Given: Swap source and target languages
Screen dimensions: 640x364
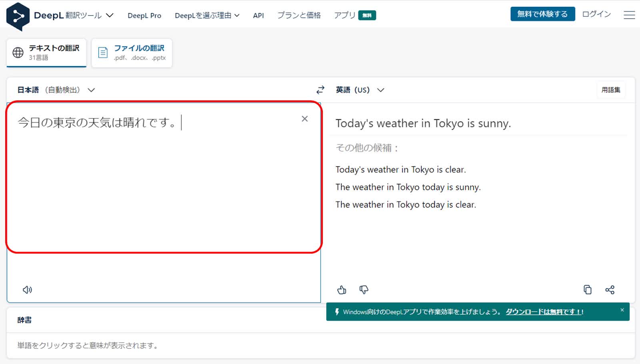Looking at the screenshot, I should click(x=320, y=90).
